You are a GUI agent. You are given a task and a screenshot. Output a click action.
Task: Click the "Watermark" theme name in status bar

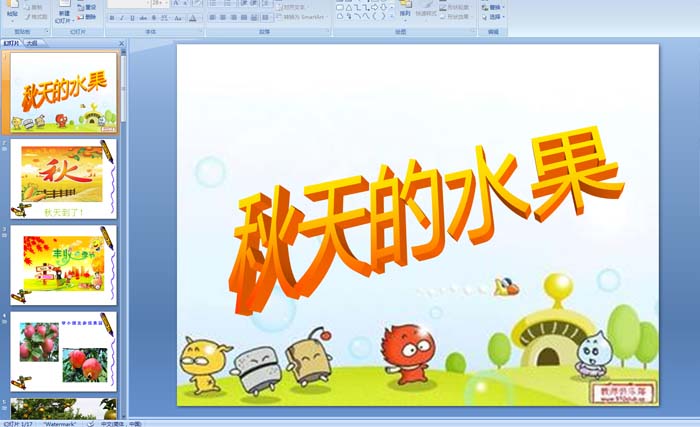click(x=59, y=423)
